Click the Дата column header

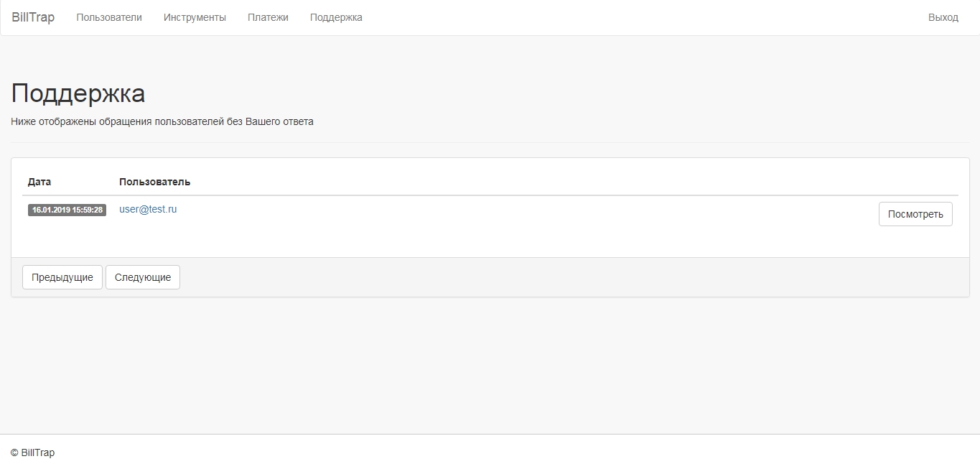tap(39, 182)
